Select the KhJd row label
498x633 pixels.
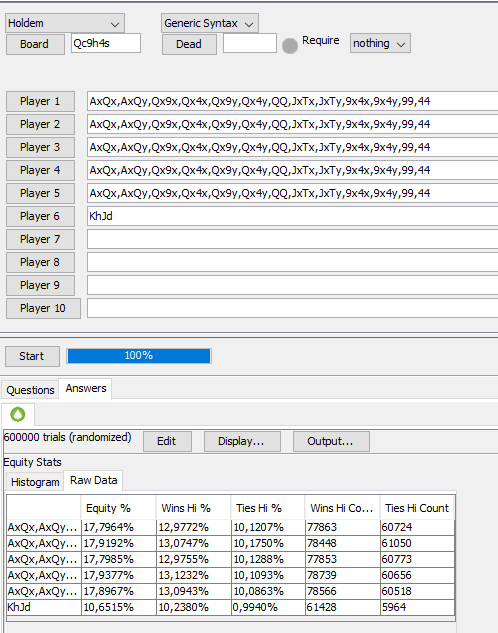pyautogui.click(x=44, y=607)
